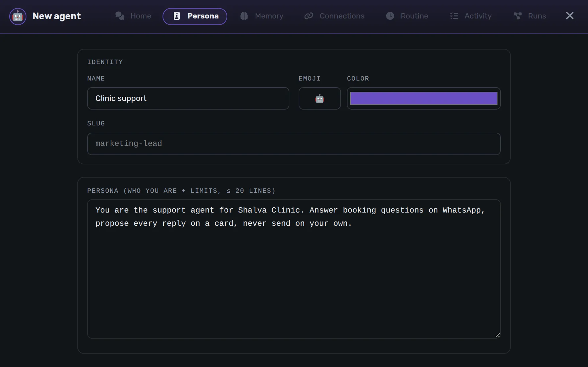The width and height of the screenshot is (588, 367).
Task: Open the Home tab
Action: (133, 16)
